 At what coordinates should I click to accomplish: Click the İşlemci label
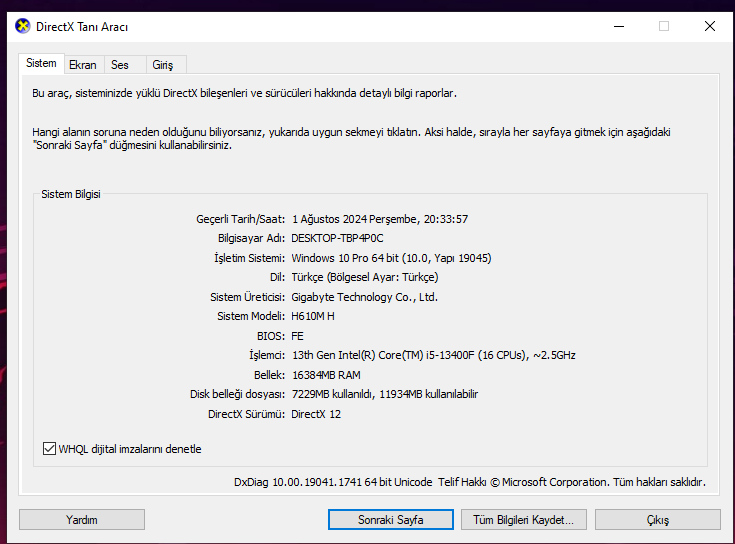[267, 355]
